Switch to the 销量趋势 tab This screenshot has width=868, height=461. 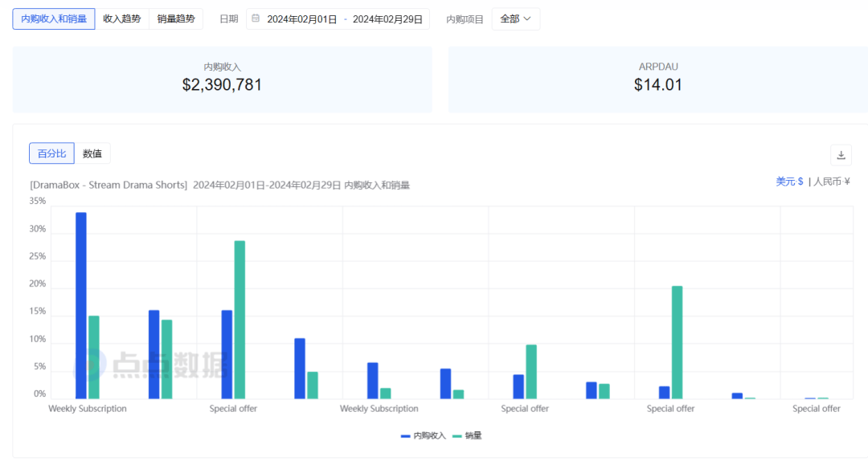click(176, 19)
